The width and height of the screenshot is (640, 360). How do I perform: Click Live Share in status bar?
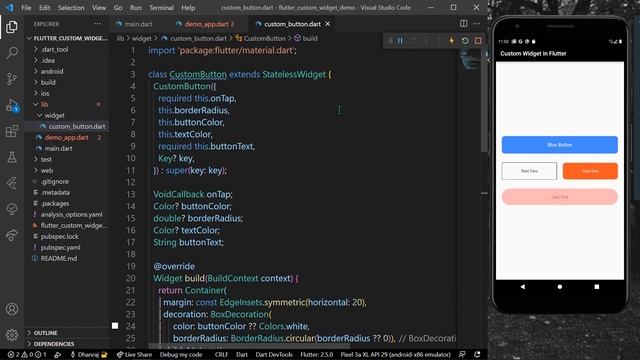[x=134, y=355]
